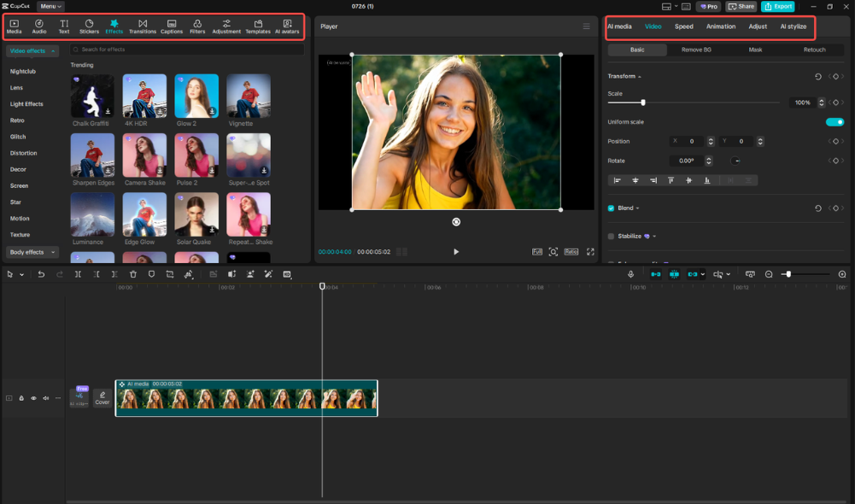Click the microphone record icon above the timeline
Screen dimensions: 855x504
coord(629,274)
